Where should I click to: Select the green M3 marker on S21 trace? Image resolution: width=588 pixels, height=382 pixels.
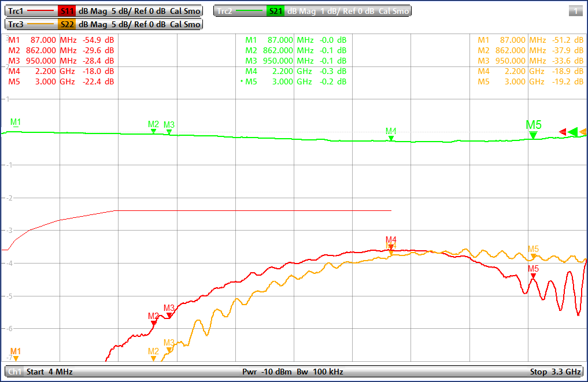(169, 132)
